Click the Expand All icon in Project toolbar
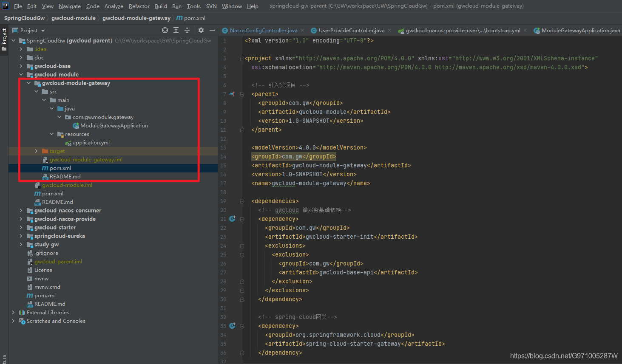The height and width of the screenshot is (364, 622). pyautogui.click(x=176, y=30)
